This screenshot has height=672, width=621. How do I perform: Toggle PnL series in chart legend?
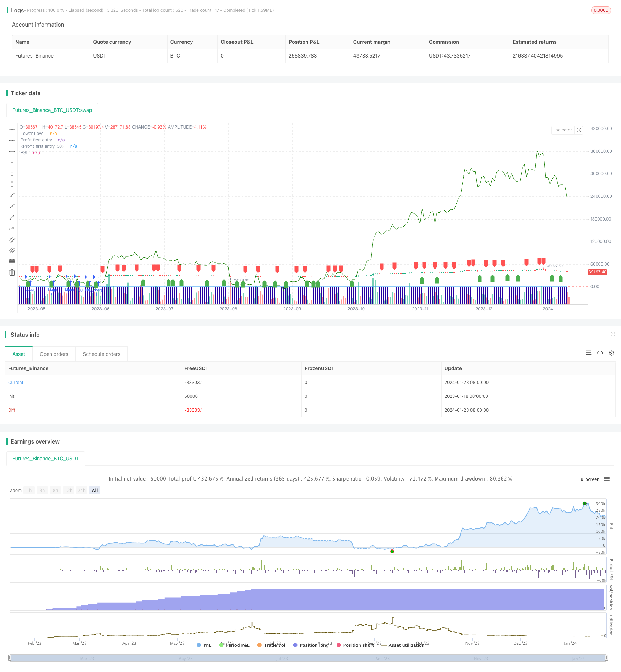[204, 645]
